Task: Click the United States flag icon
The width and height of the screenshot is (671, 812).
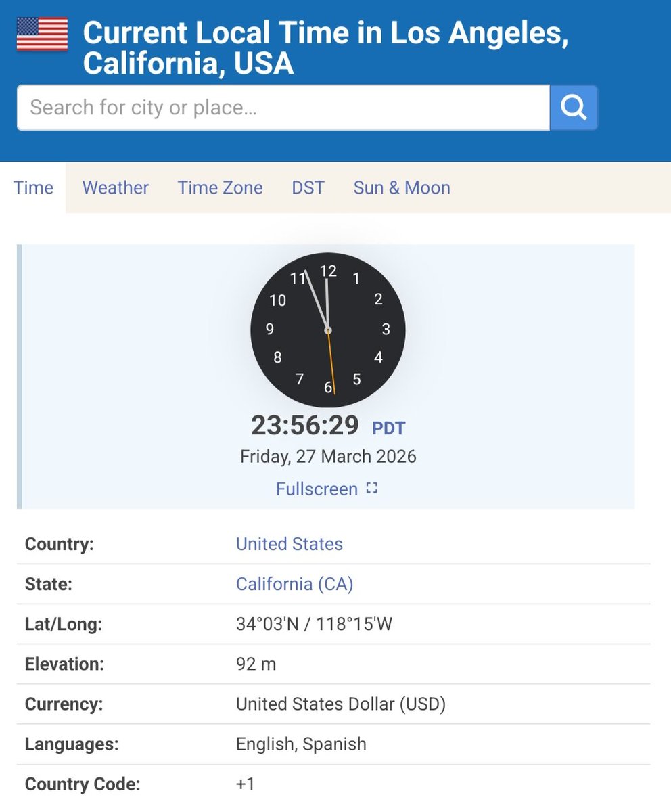Action: (42, 34)
